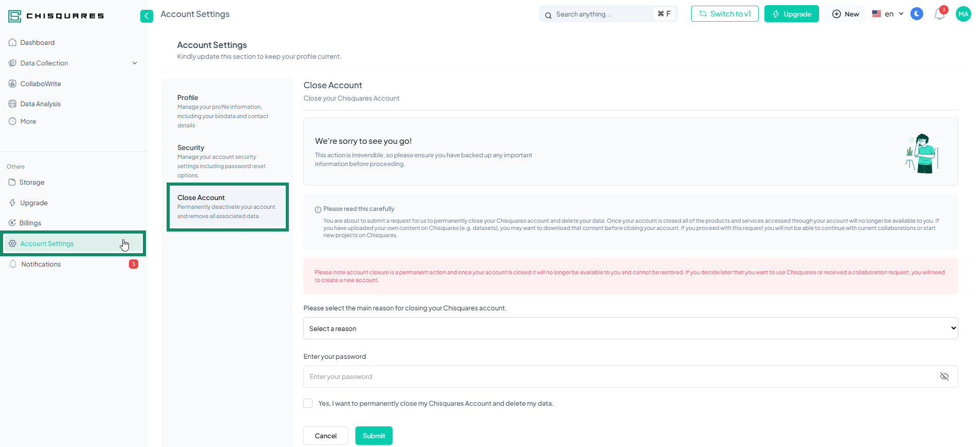Go to Data Analysis section

(x=40, y=104)
